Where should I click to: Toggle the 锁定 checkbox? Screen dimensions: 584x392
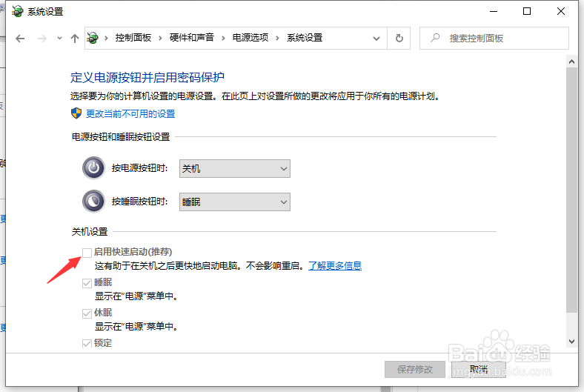87,344
